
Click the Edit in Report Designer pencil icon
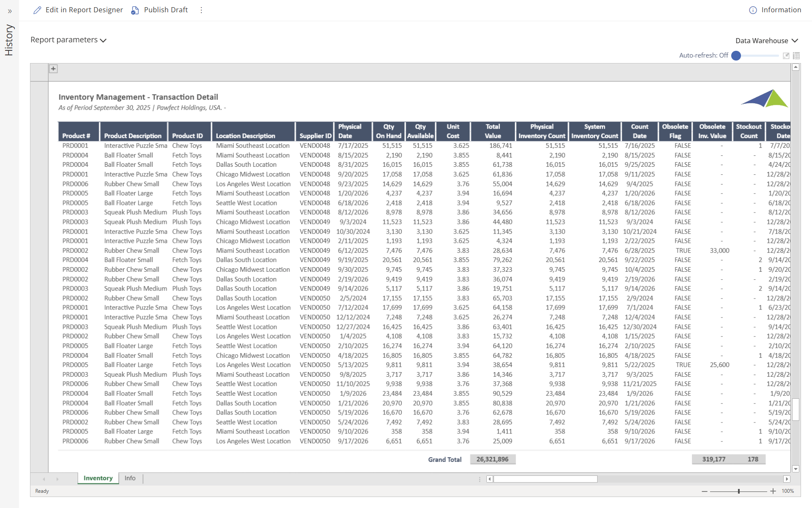pyautogui.click(x=37, y=10)
